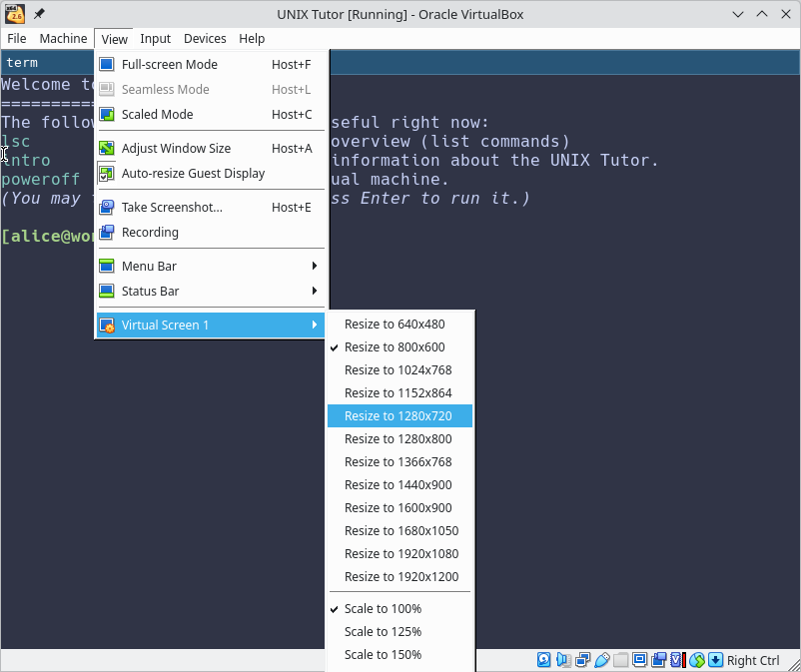Choose Resize to 1920x1200
This screenshot has height=672, width=801.
tap(400, 577)
